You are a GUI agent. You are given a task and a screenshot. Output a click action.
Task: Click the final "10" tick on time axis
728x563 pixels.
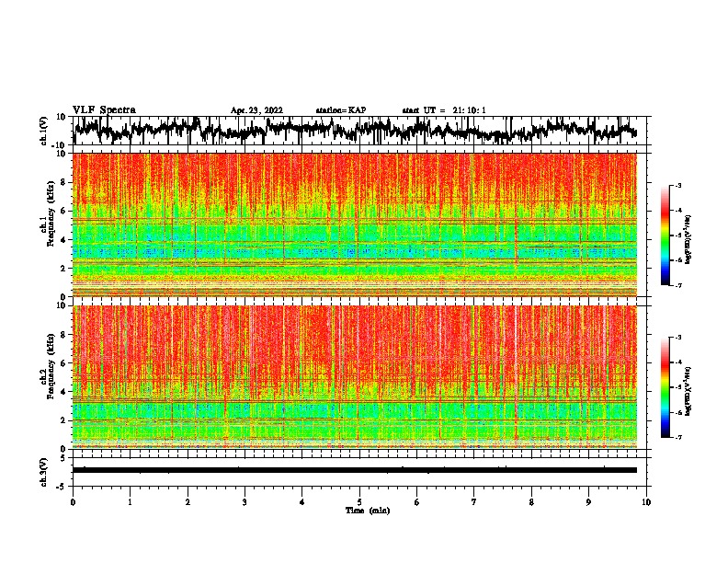(646, 502)
